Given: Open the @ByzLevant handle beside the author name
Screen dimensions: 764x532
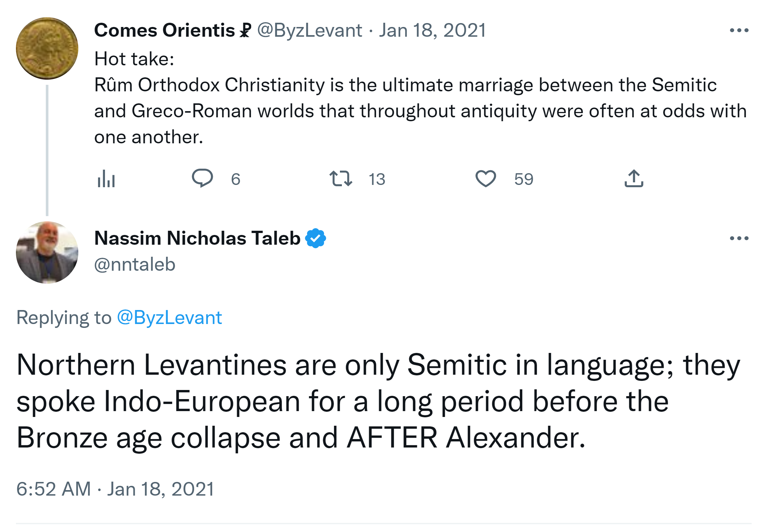Looking at the screenshot, I should [x=309, y=30].
